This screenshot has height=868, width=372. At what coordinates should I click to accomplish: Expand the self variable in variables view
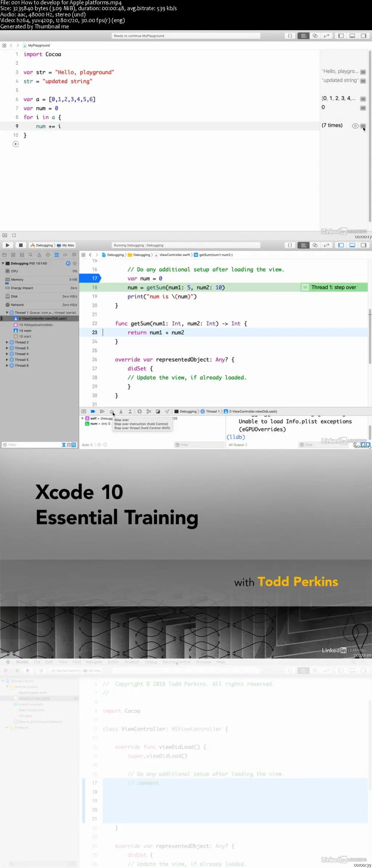click(x=82, y=418)
